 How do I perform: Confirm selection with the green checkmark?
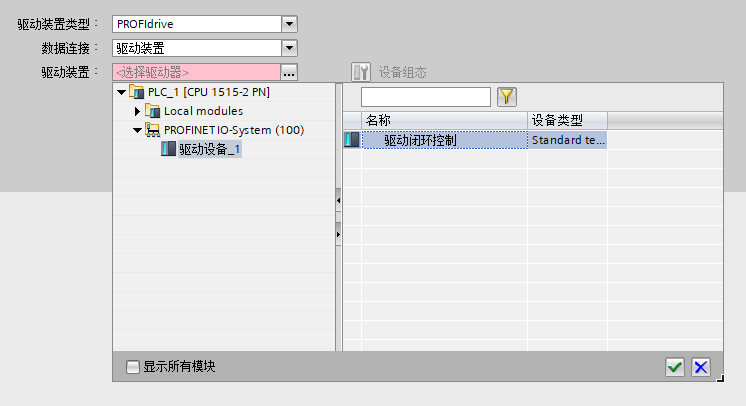[675, 367]
